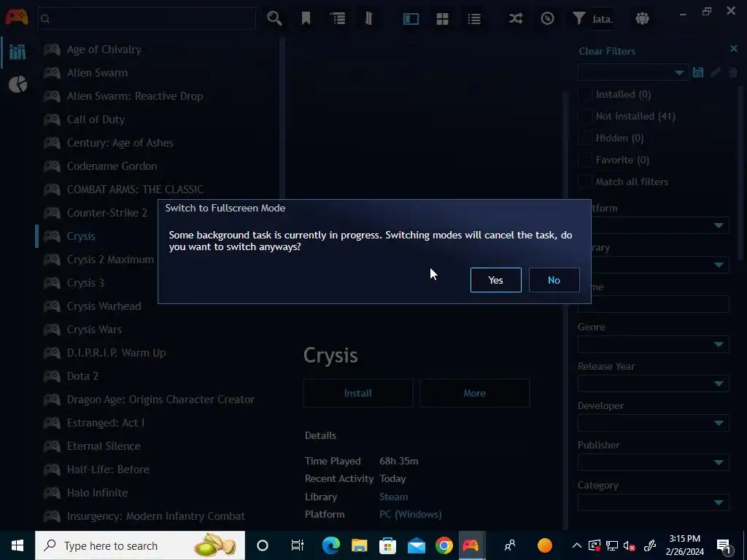
Task: Click the magnifier search icon in toolbar
Action: click(274, 18)
